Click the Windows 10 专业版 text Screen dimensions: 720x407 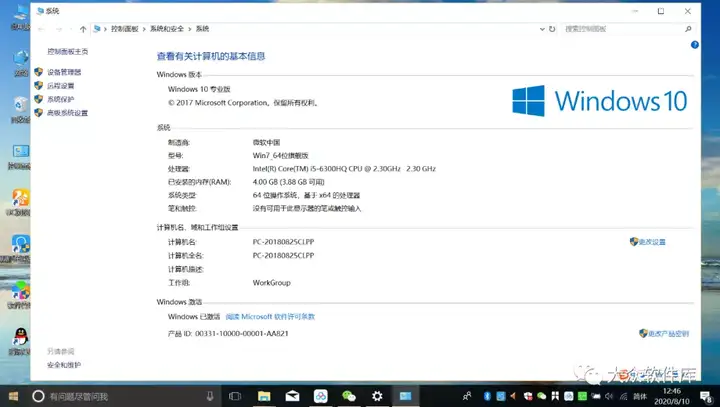coord(199,89)
